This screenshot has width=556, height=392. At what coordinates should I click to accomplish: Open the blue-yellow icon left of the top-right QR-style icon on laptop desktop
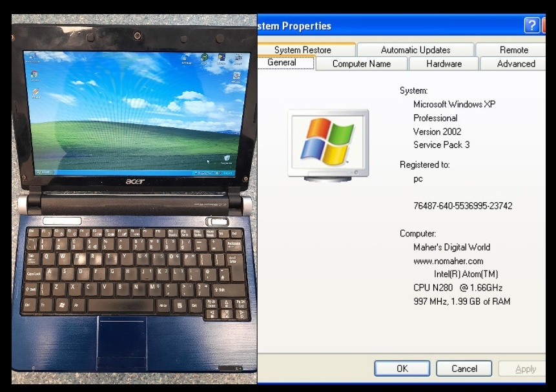pyautogui.click(x=221, y=59)
